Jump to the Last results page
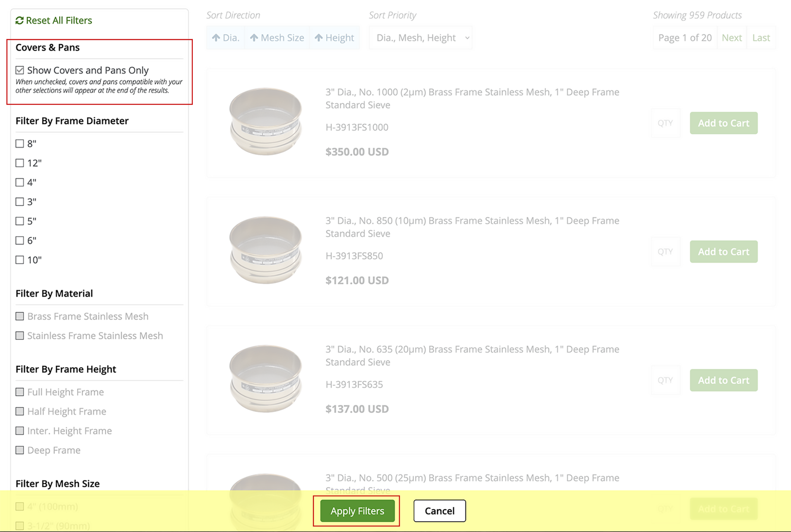 coord(761,38)
